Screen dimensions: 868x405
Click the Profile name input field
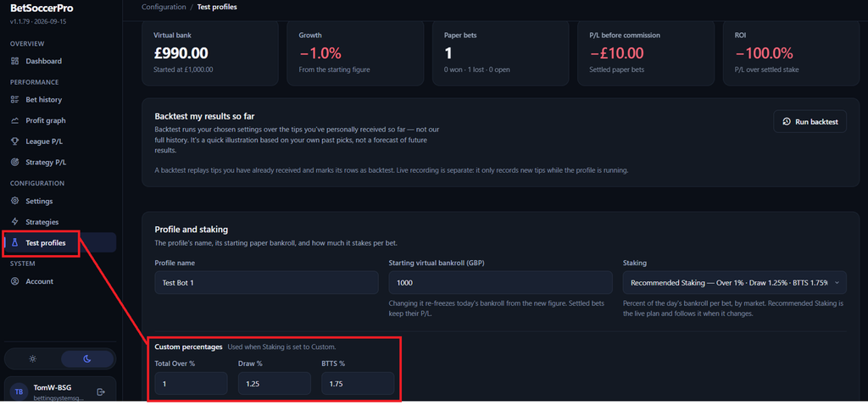[266, 283]
